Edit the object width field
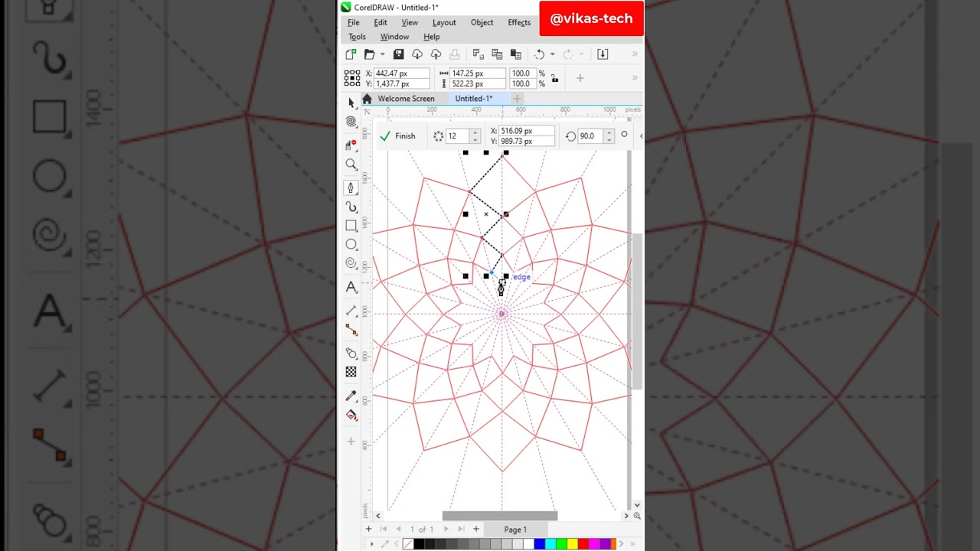The height and width of the screenshot is (551, 980). pos(478,73)
